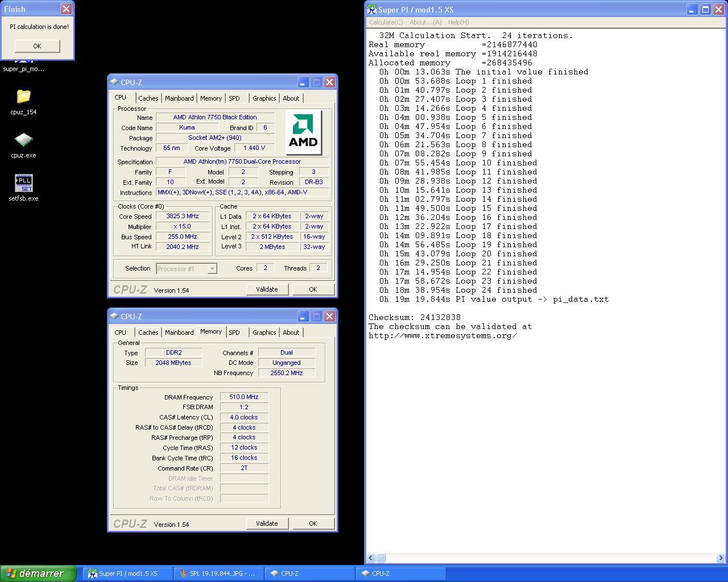The width and height of the screenshot is (728, 582).
Task: Open the Help(H) menu in Super PI
Action: [458, 22]
